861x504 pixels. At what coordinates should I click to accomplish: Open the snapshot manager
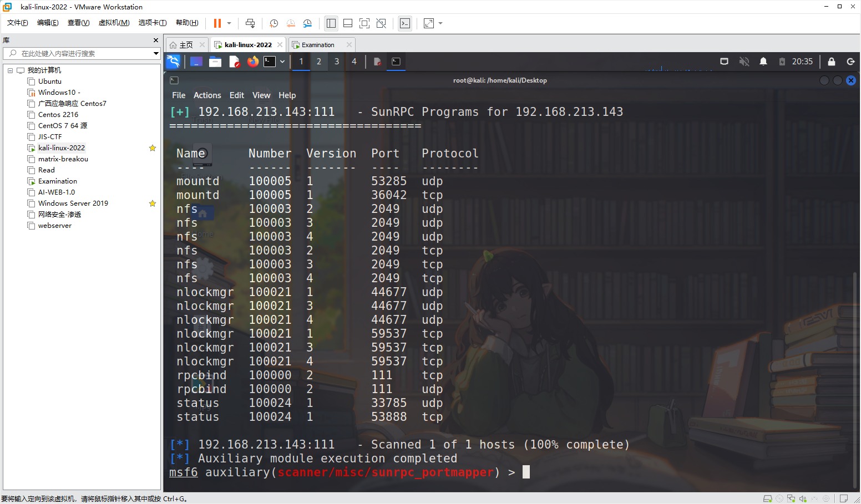(308, 23)
